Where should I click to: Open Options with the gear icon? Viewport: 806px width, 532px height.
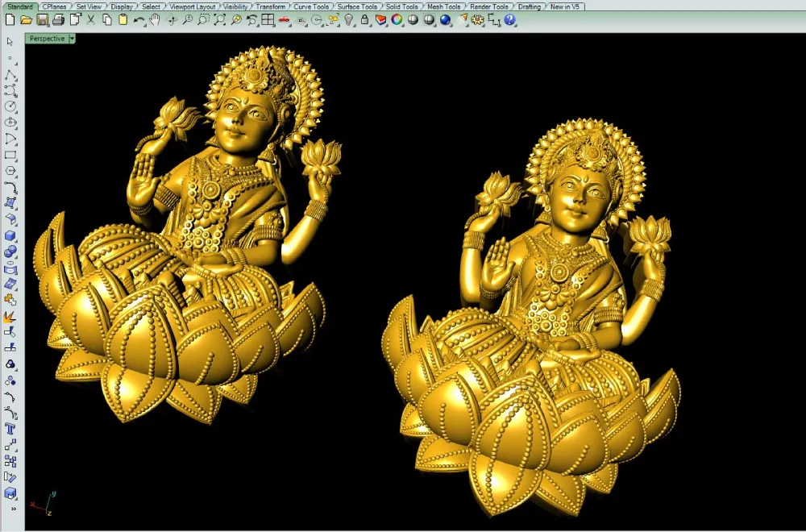(x=478, y=20)
